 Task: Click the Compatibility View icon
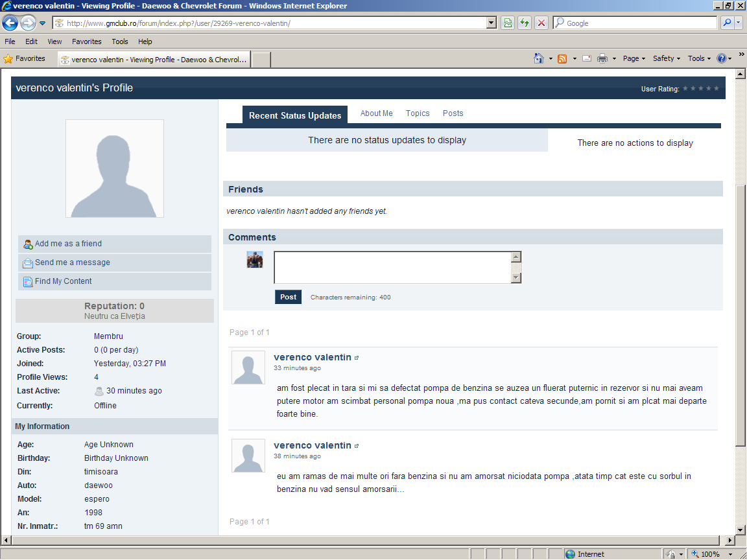tap(507, 23)
